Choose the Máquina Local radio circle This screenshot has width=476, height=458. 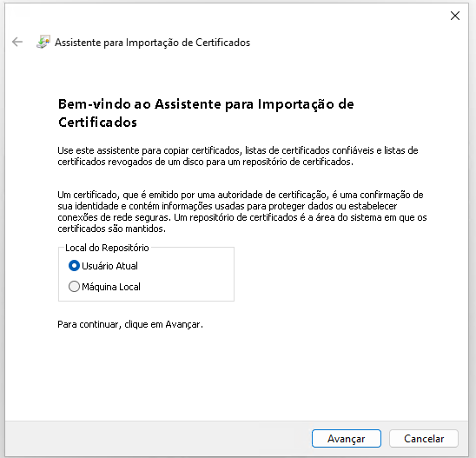74,287
